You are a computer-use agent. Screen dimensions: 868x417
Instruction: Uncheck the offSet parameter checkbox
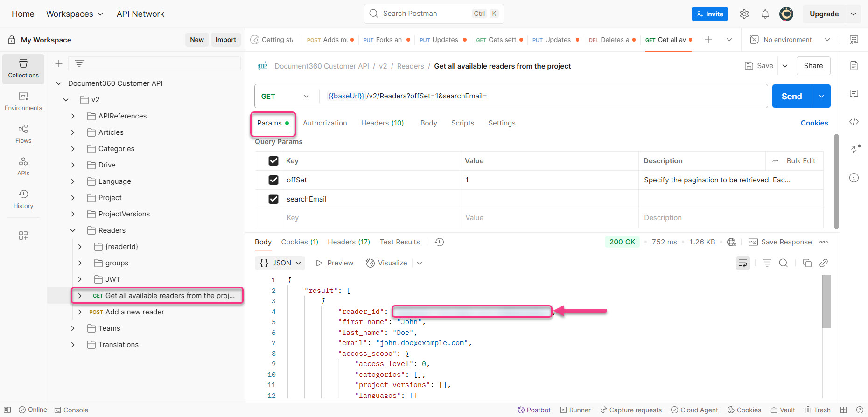point(273,180)
